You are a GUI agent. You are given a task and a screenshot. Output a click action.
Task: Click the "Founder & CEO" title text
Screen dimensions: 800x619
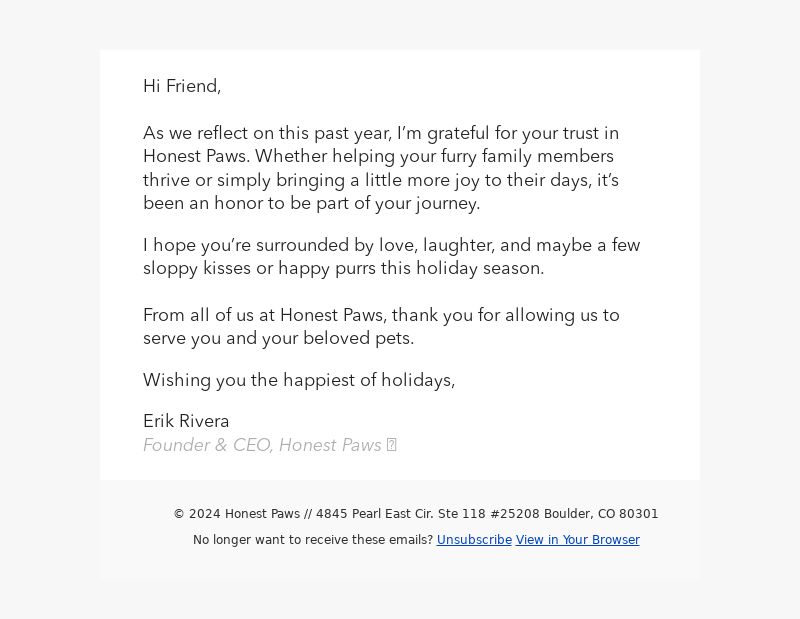point(208,446)
